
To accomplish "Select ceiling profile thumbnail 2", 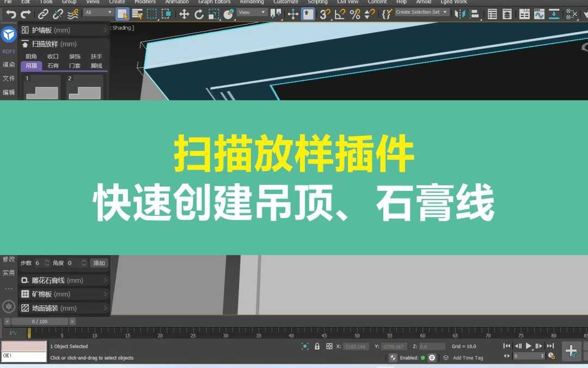I will tap(85, 87).
